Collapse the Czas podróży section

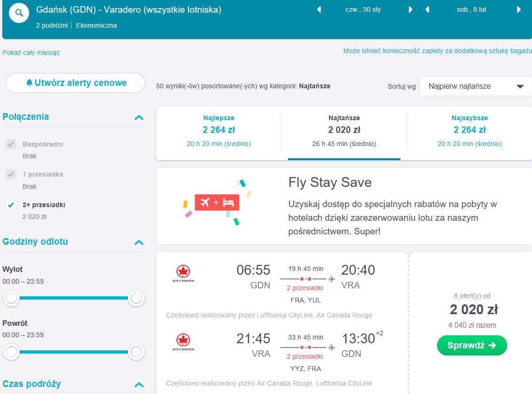point(139,385)
